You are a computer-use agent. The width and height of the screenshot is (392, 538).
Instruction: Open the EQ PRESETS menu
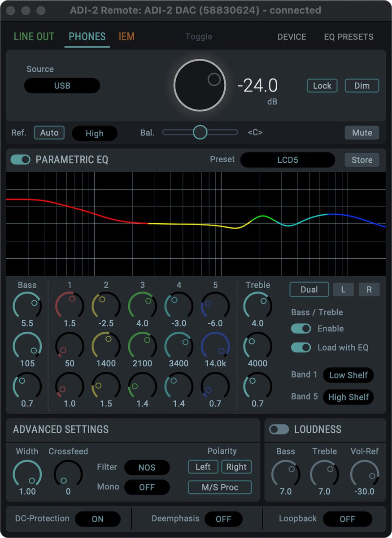tap(348, 37)
